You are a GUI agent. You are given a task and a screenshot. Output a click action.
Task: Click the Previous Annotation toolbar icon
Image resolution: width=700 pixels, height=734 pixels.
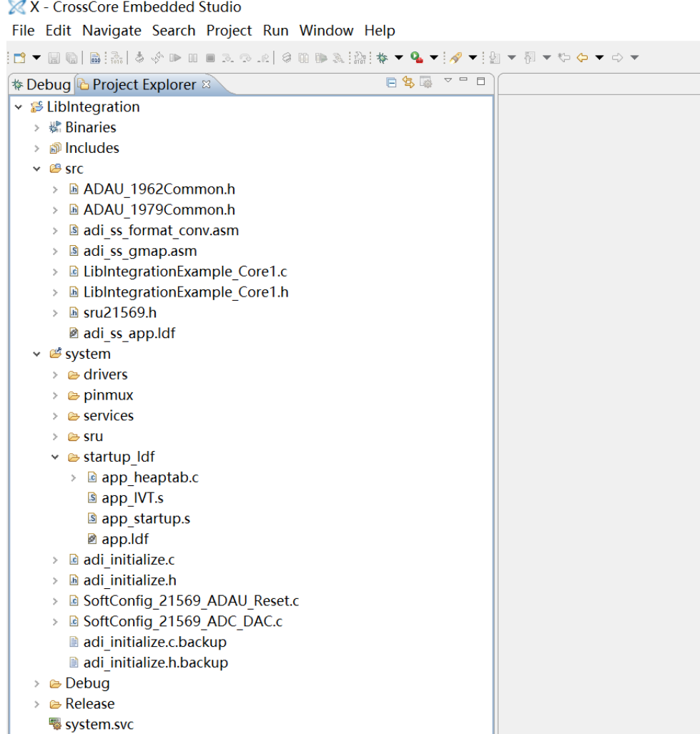click(530, 58)
